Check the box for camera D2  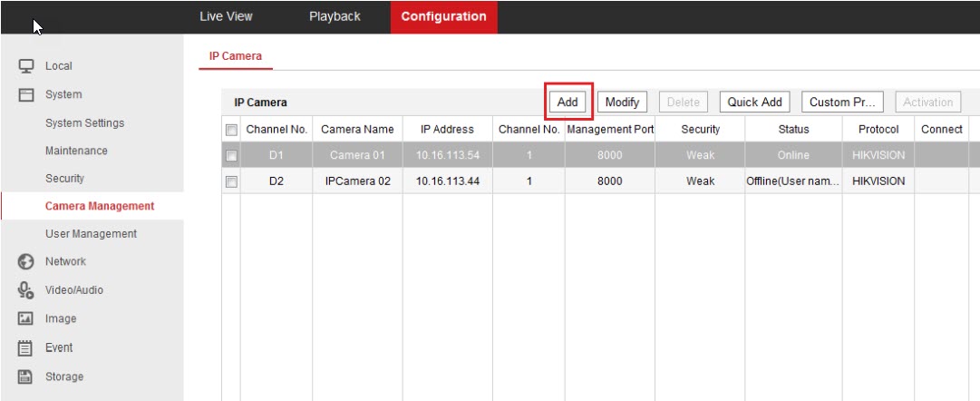[231, 181]
